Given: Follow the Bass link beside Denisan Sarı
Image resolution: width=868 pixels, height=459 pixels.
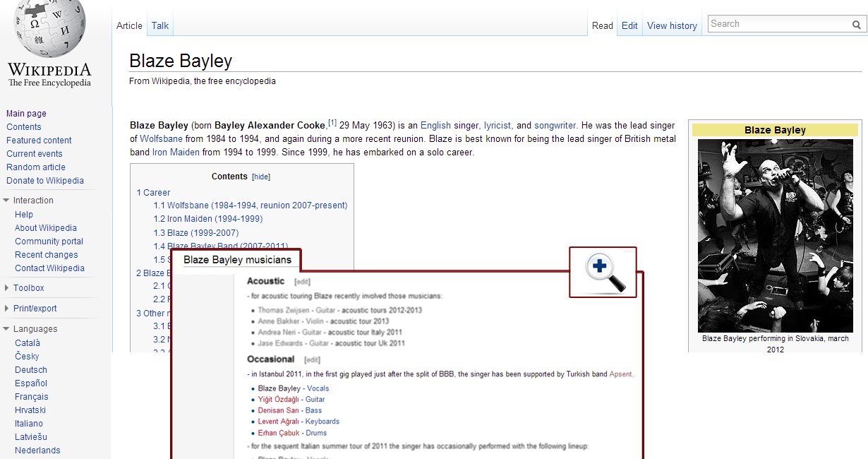Looking at the screenshot, I should tap(313, 410).
